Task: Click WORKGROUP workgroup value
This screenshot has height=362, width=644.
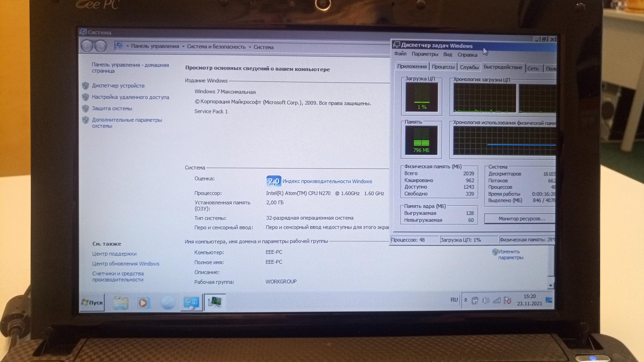Action: pyautogui.click(x=281, y=281)
